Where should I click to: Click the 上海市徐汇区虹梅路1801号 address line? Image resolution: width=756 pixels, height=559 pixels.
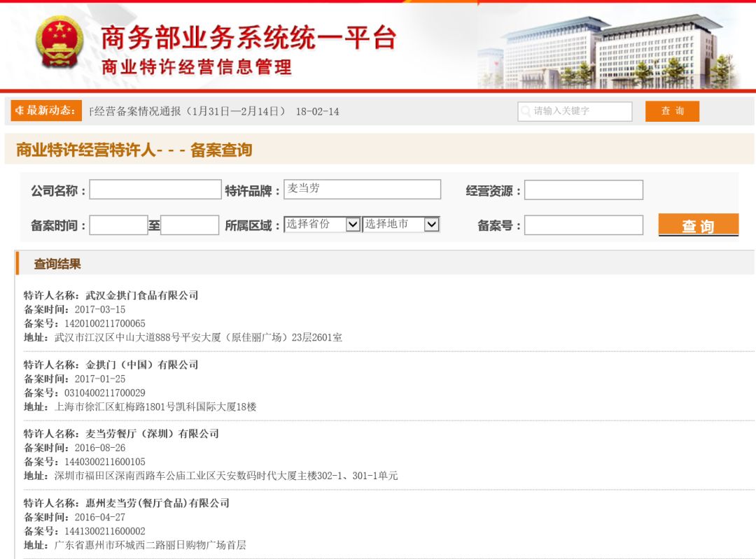point(155,406)
